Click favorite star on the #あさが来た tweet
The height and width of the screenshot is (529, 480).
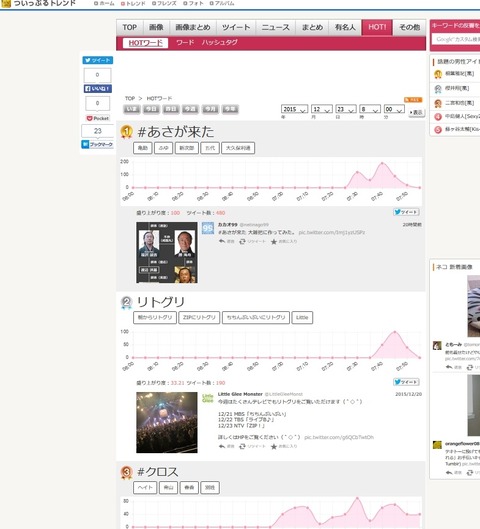click(x=274, y=241)
